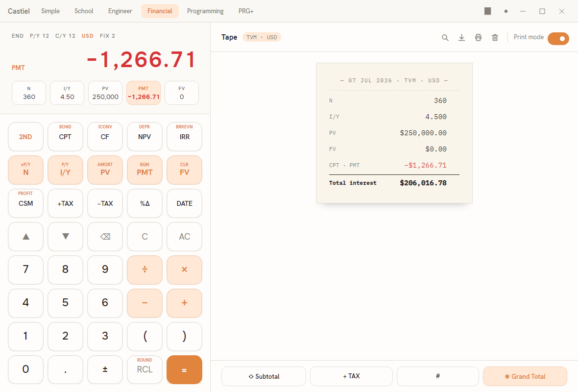
Task: Click the backspace key icon
Action: click(105, 237)
